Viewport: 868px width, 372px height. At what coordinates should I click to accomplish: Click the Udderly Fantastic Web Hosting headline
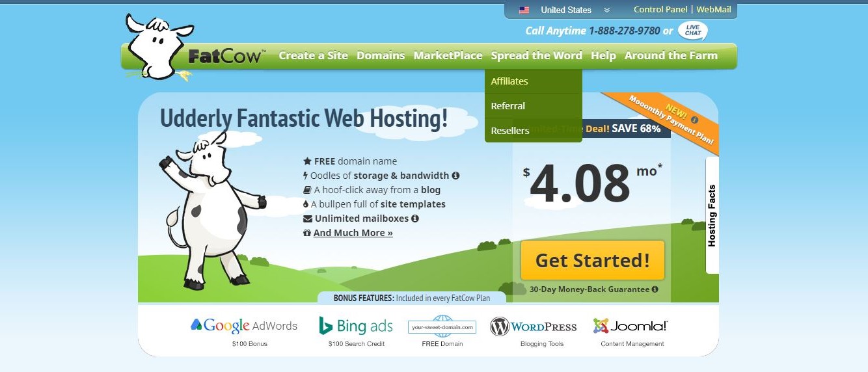pos(304,118)
